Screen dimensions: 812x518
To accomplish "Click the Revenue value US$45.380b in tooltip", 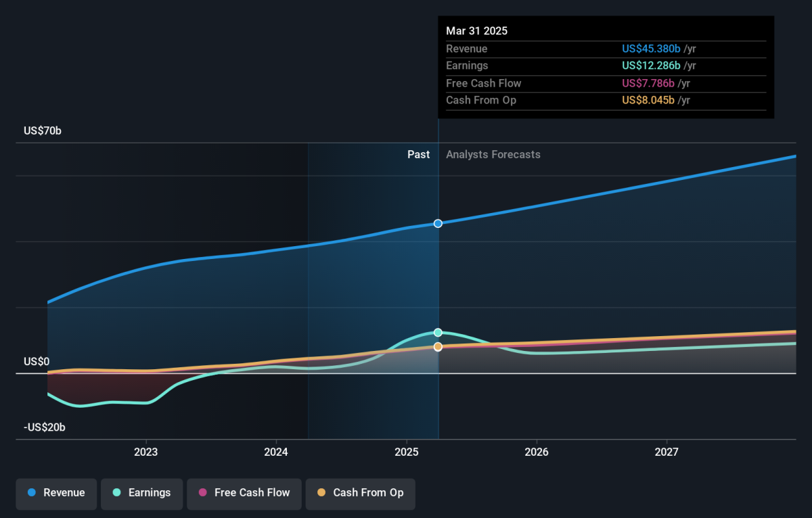I will 652,49.
